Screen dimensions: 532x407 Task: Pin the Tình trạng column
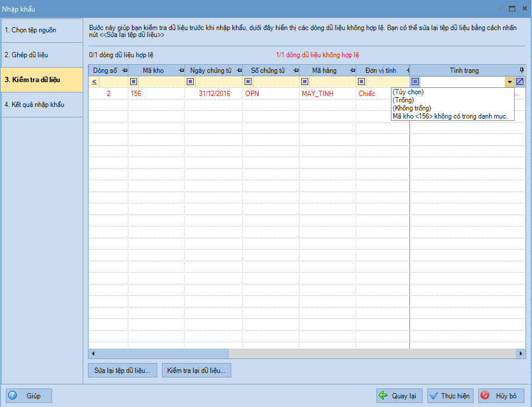click(x=522, y=71)
